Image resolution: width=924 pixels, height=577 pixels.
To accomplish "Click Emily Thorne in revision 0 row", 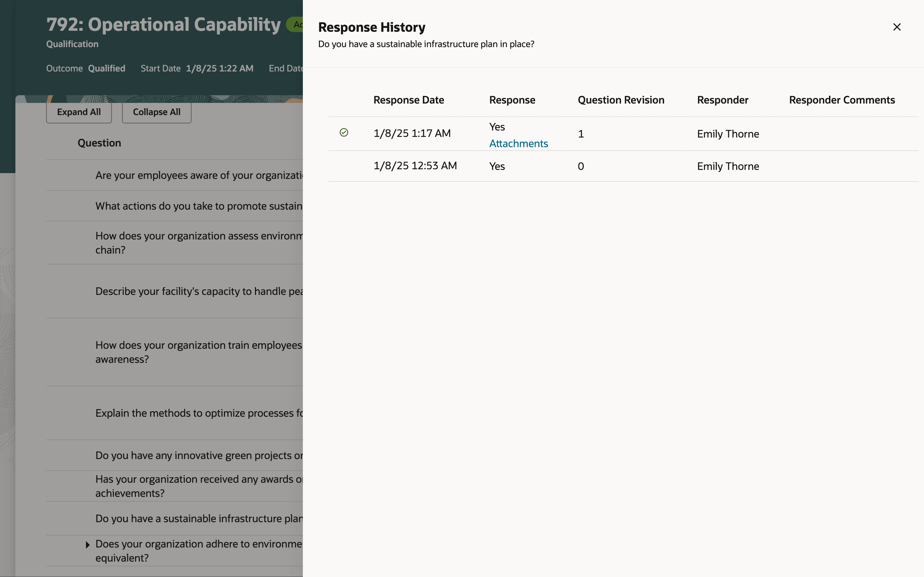I will tap(727, 166).
